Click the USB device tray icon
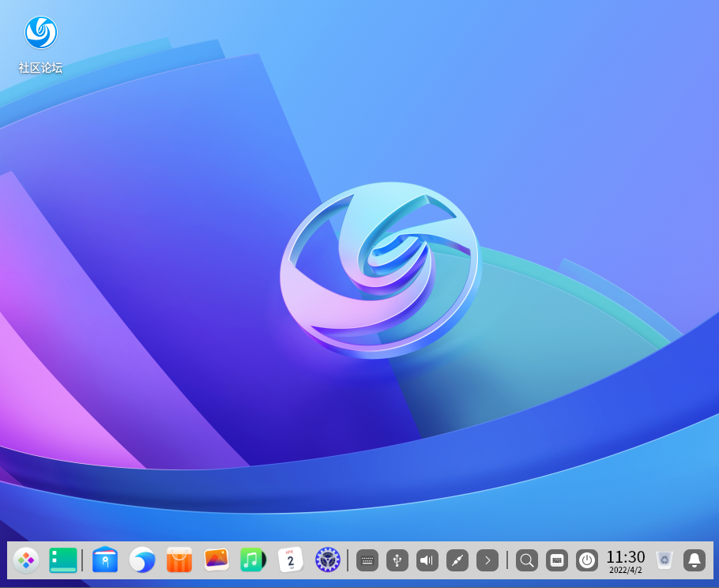Image resolution: width=719 pixels, height=588 pixels. coord(397,560)
